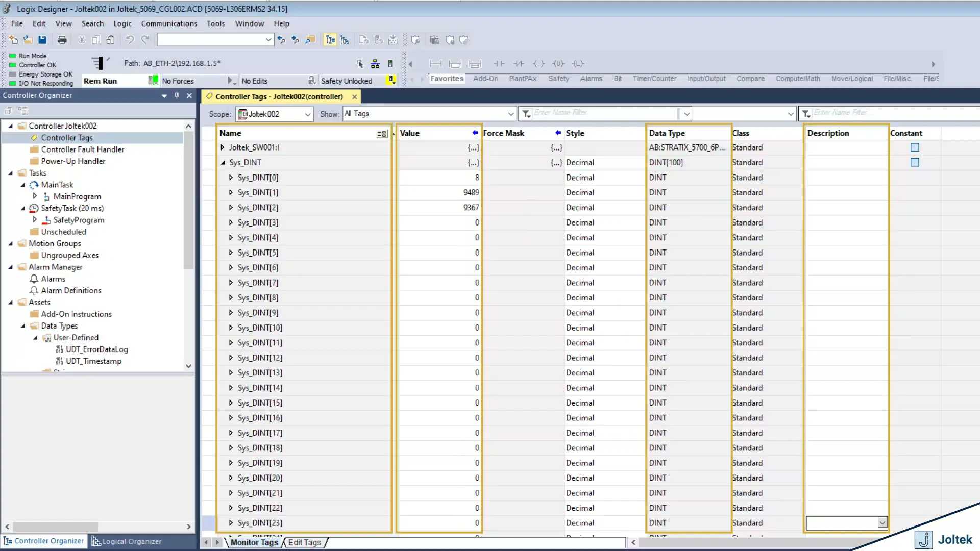The image size is (980, 551).
Task: Open the Communications menu
Action: pos(169,23)
